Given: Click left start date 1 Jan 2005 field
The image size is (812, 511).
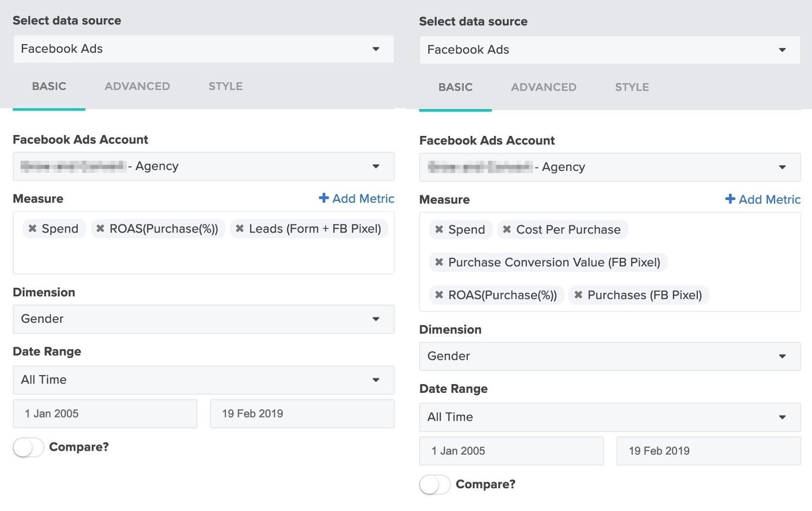Looking at the screenshot, I should (x=105, y=414).
